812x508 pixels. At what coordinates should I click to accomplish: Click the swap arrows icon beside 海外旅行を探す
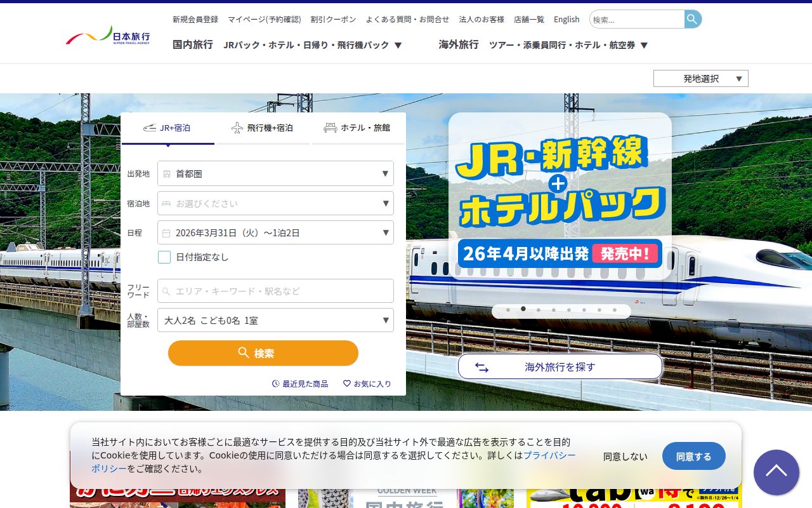pyautogui.click(x=481, y=367)
